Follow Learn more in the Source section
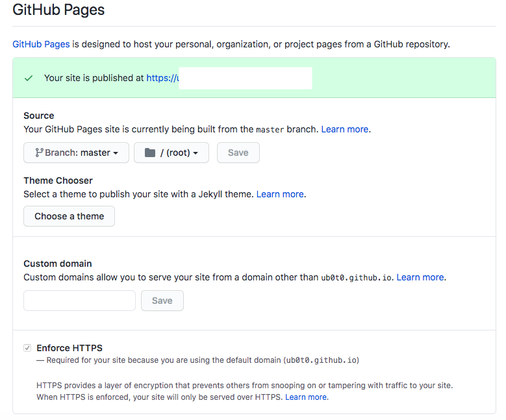This screenshot has height=420, width=506. click(345, 129)
